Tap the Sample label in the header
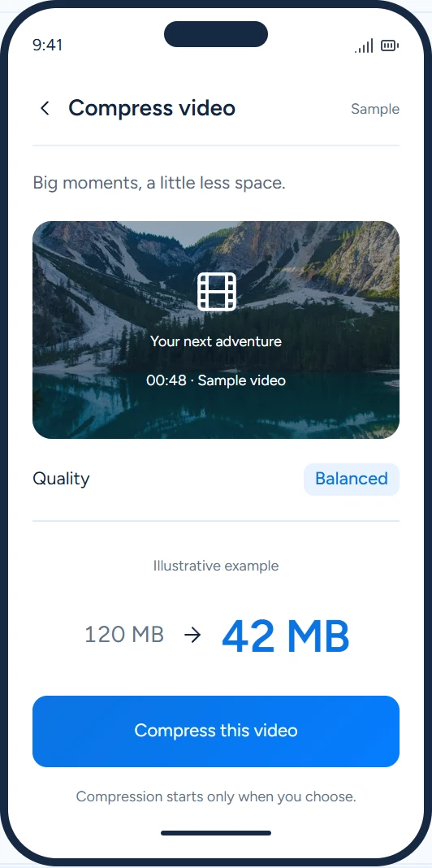Viewport: 432px width, 868px height. [x=375, y=109]
